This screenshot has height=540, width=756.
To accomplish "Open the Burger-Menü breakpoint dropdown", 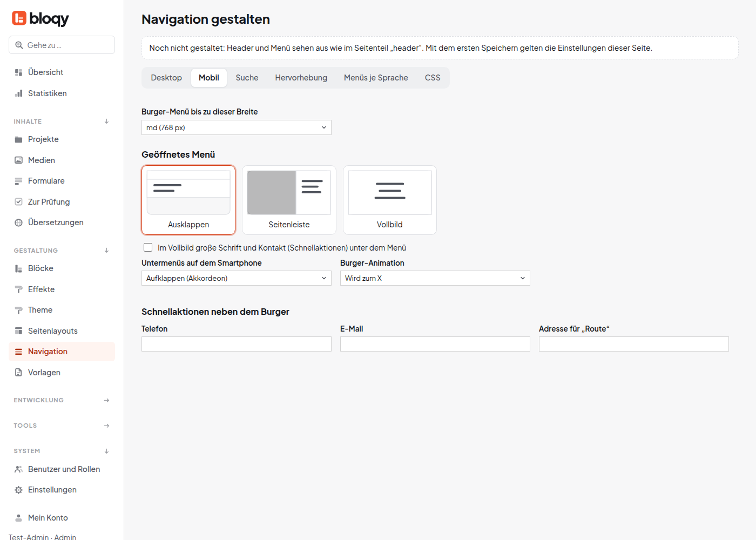I will click(237, 127).
